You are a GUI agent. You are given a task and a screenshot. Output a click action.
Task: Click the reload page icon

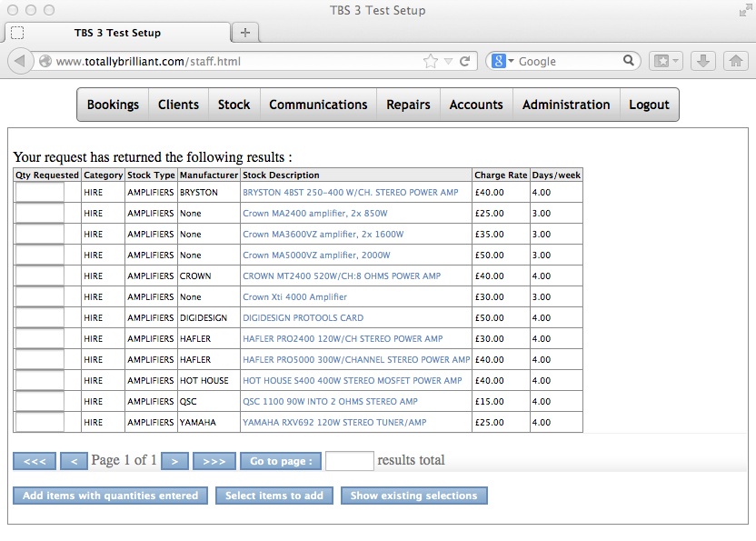tap(464, 61)
